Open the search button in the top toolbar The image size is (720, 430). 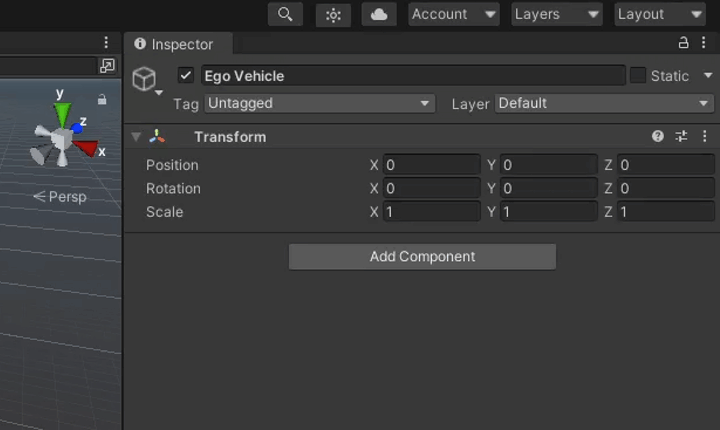pos(285,14)
